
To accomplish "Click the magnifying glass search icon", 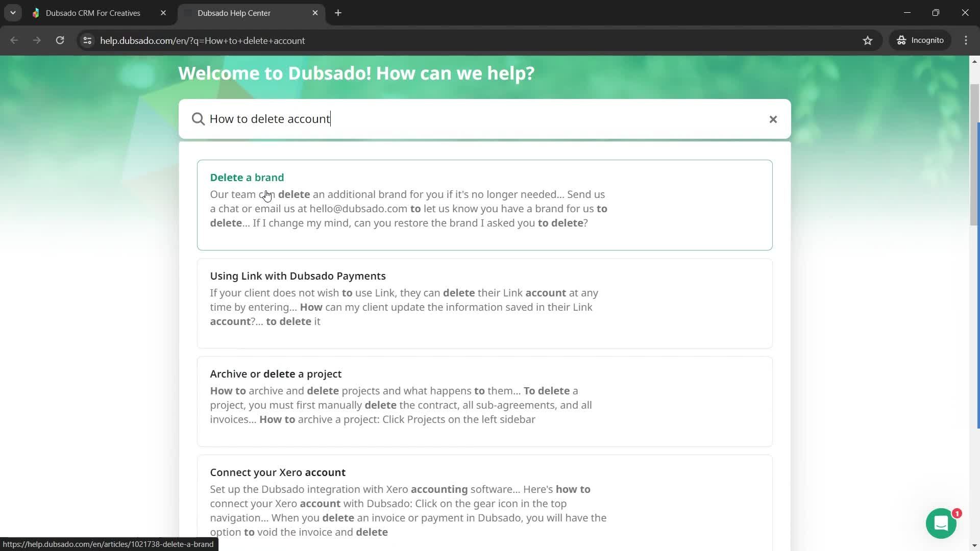I will pos(198,119).
